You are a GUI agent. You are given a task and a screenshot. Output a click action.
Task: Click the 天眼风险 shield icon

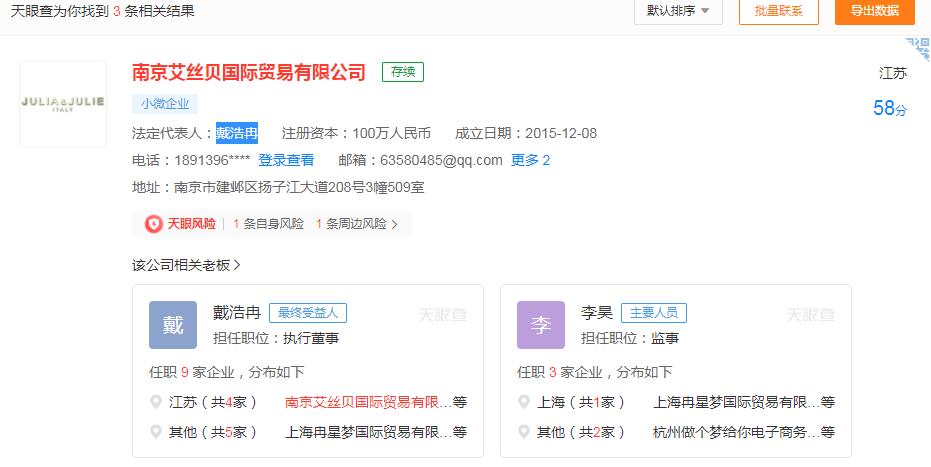pyautogui.click(x=153, y=224)
